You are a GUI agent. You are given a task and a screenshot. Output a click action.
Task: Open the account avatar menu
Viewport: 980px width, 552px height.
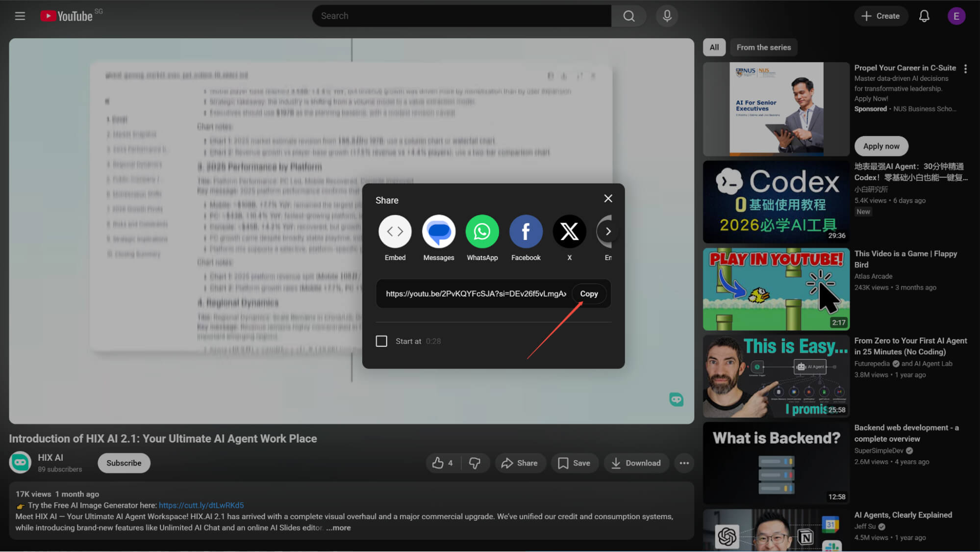pyautogui.click(x=956, y=16)
